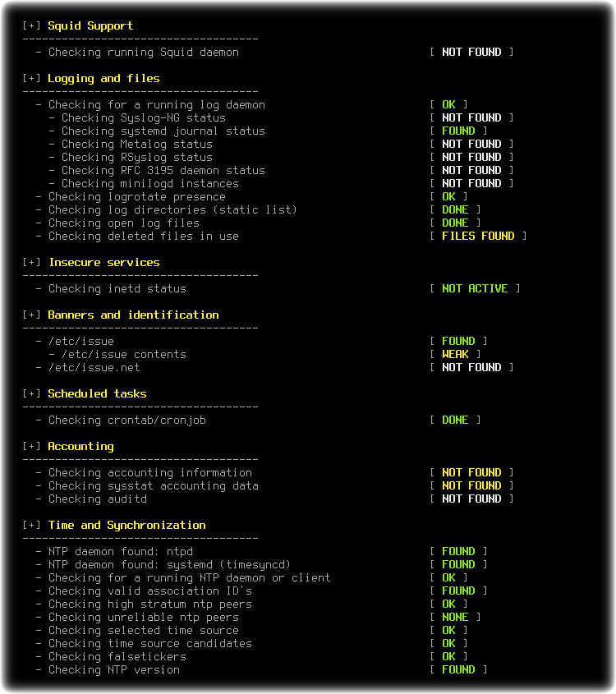The image size is (616, 694).
Task: Click the 'NOT ACTIVE' status result
Action: click(x=475, y=289)
